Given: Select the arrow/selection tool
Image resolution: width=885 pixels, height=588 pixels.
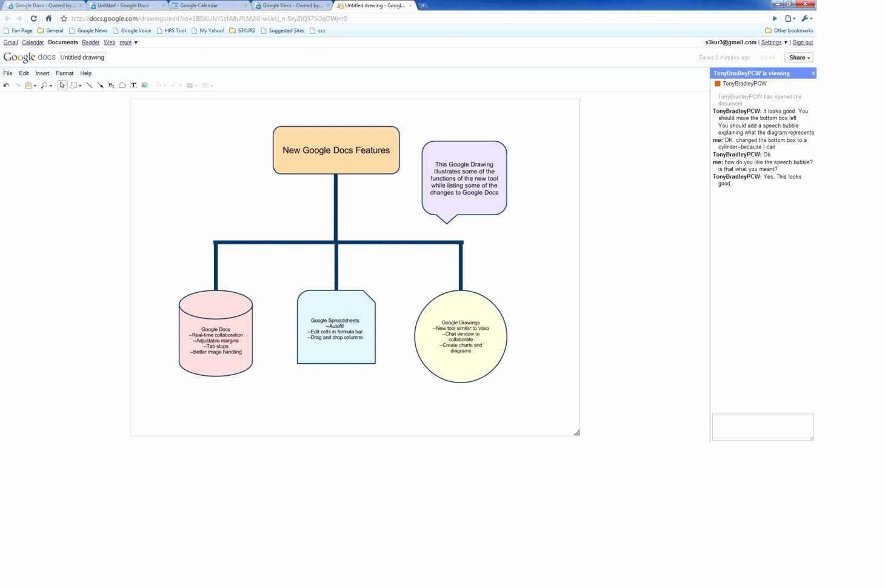Looking at the screenshot, I should [62, 85].
